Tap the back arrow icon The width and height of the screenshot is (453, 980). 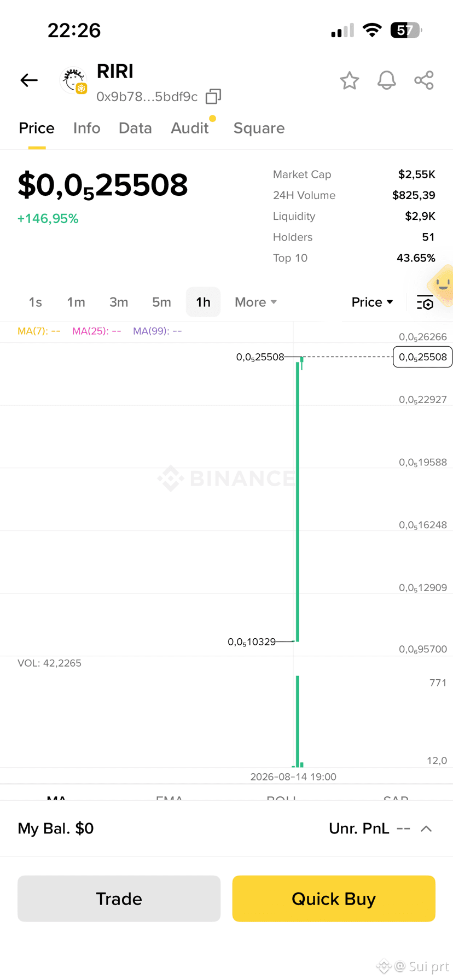(x=29, y=80)
